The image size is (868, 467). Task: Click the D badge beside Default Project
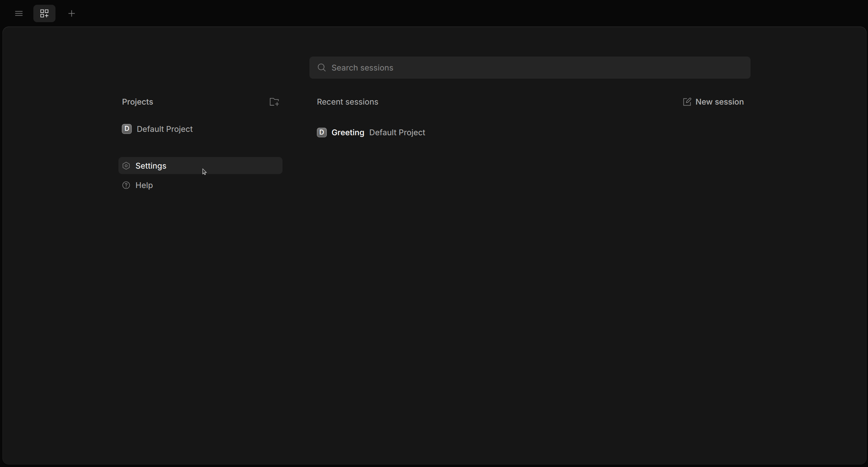[x=127, y=129]
